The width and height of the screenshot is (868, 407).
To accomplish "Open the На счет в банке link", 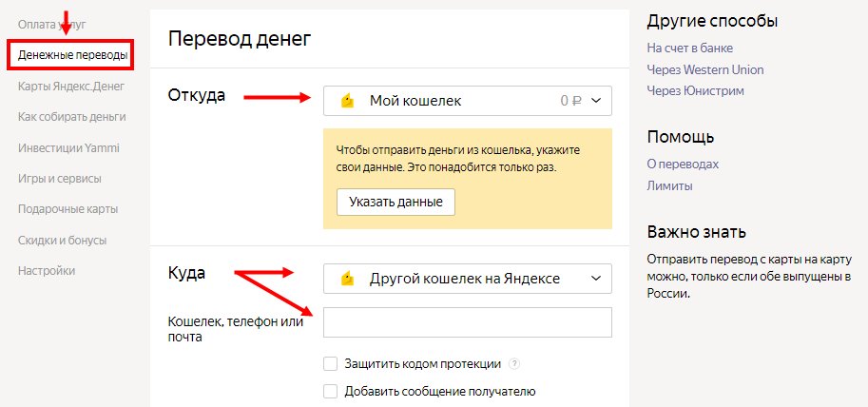I will pos(690,48).
